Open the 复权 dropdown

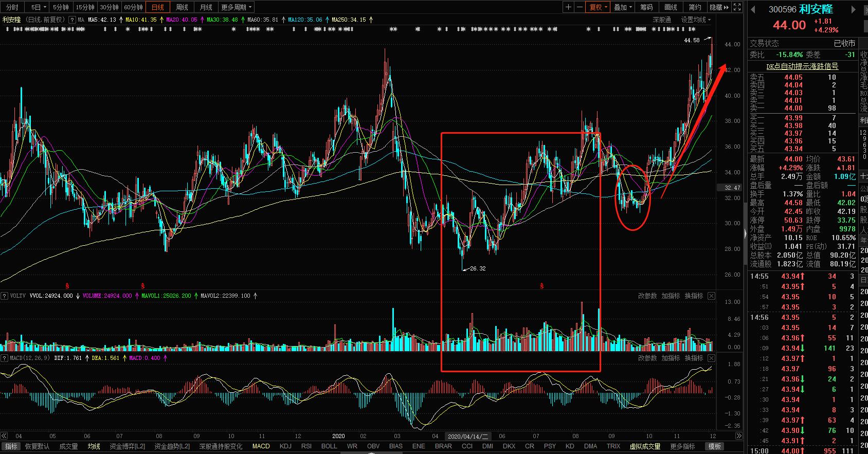point(598,7)
